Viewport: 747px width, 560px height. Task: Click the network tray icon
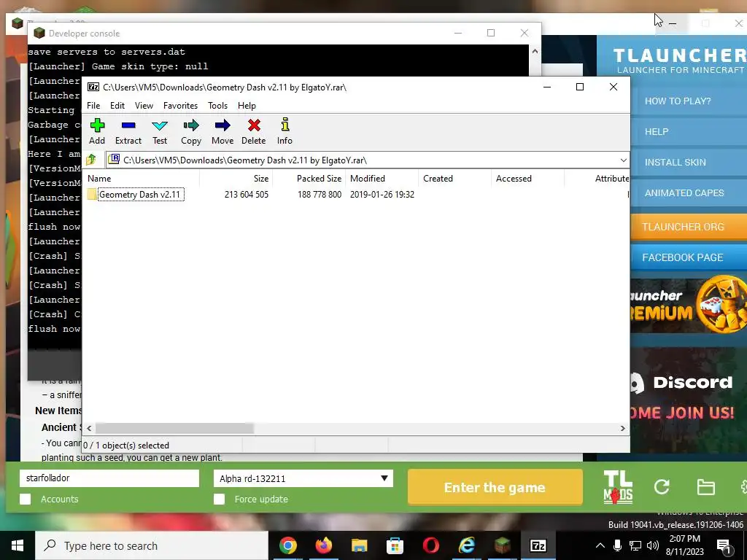click(635, 545)
